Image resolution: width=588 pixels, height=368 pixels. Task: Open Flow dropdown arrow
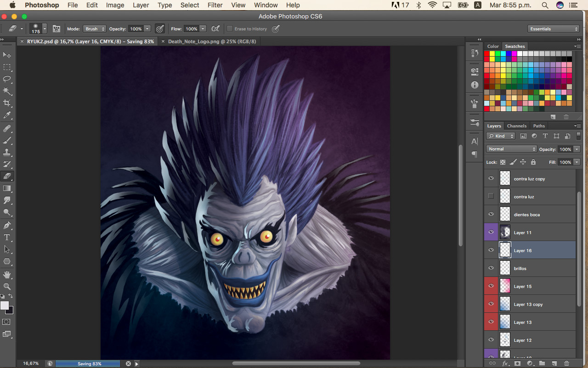[x=203, y=29]
